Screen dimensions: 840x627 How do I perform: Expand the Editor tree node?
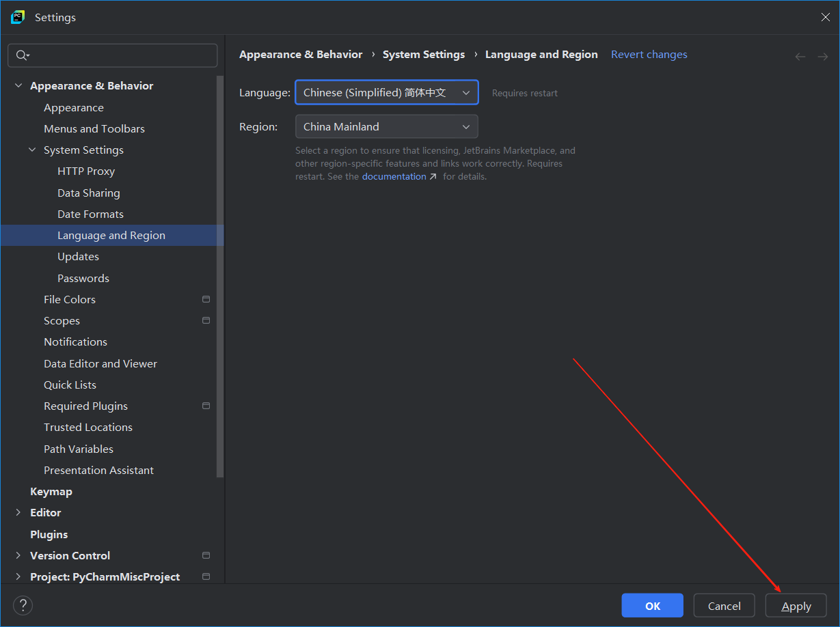click(x=18, y=512)
